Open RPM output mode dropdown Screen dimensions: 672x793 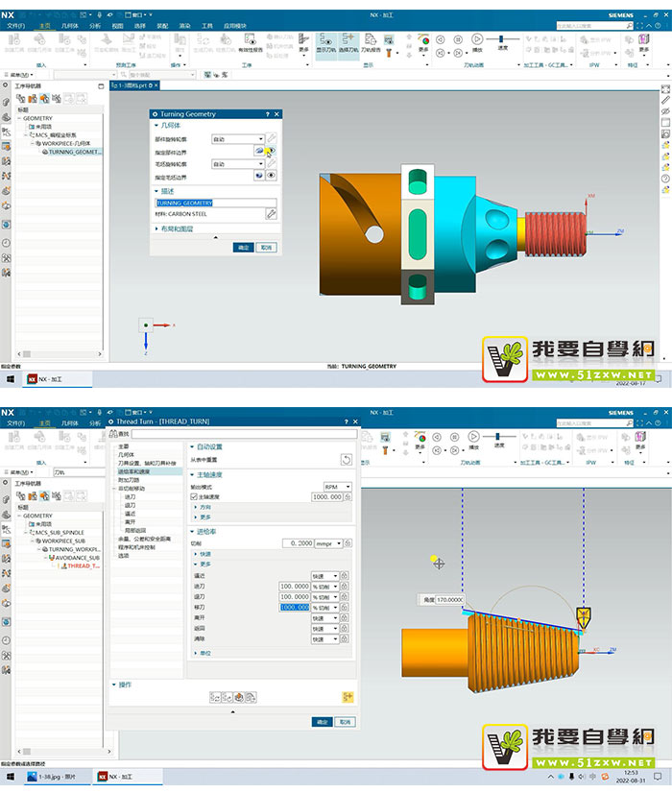point(337,487)
